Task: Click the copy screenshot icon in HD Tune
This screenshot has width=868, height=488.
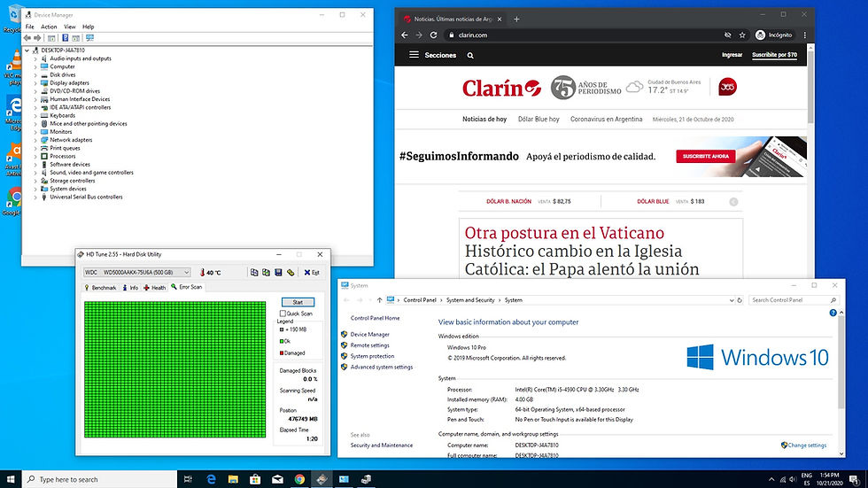Action: point(267,272)
